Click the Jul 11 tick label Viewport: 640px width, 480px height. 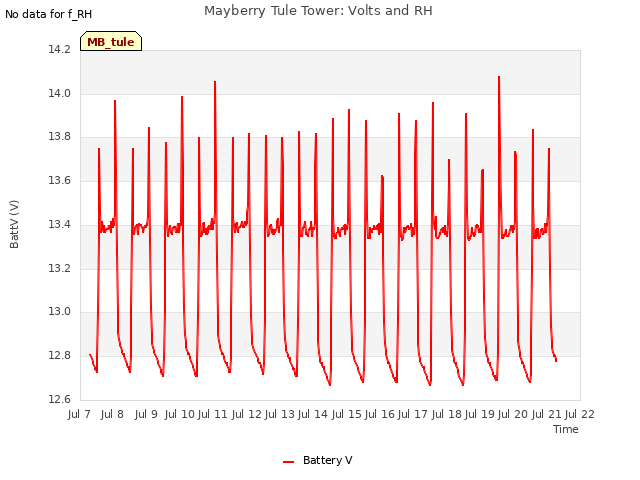pyautogui.click(x=213, y=414)
